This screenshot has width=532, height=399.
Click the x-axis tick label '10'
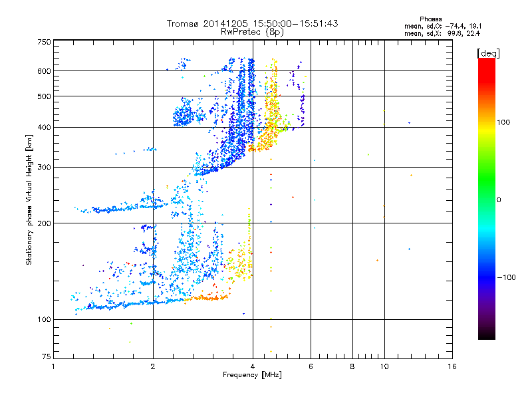(x=384, y=366)
